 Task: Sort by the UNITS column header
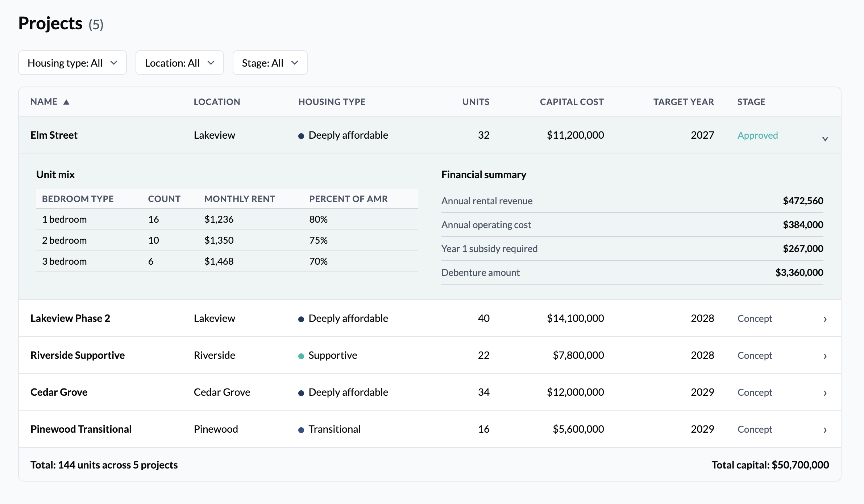pyautogui.click(x=475, y=102)
